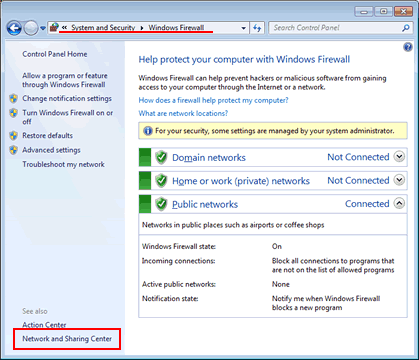Open Troubleshoot my network
419x360 pixels.
point(63,164)
